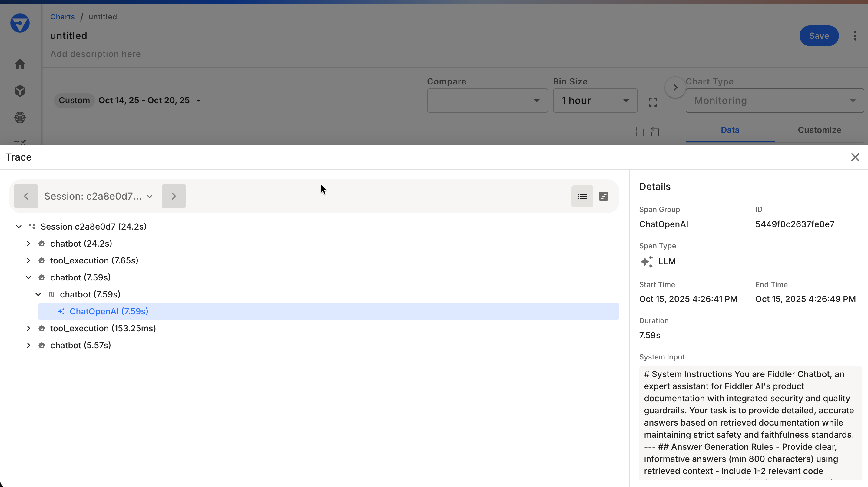Viewport: 868px width, 487px height.
Task: Click the brain icon in the left sidebar
Action: [20, 117]
